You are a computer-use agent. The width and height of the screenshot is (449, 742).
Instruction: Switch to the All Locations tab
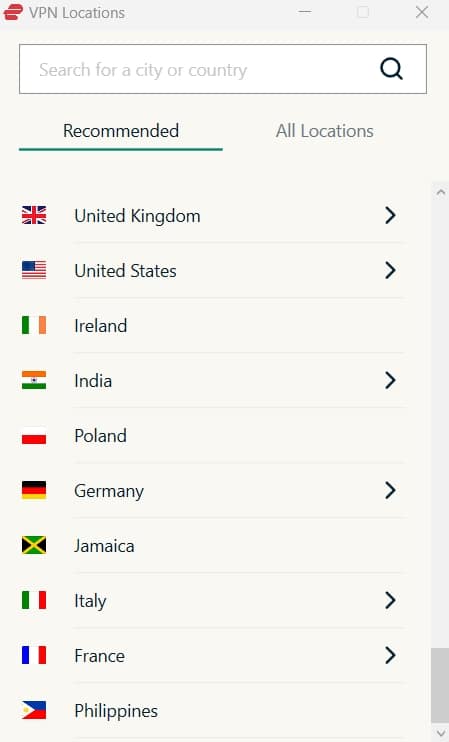pos(325,131)
